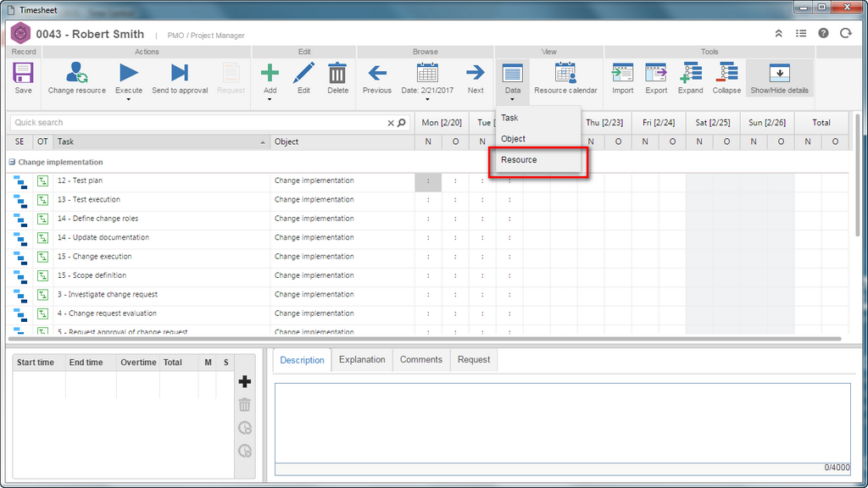Viewport: 868px width, 488px height.
Task: Click the Import tool
Action: point(622,78)
